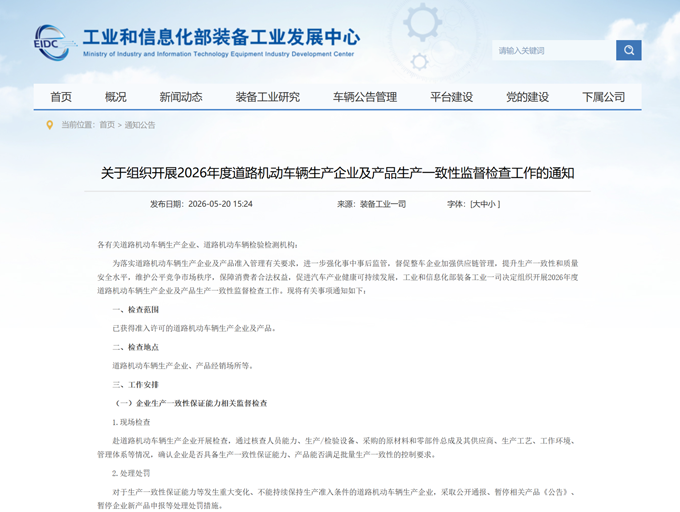The height and width of the screenshot is (512, 680).
Task: Click the source text 装备工业一司
Action: point(383,204)
